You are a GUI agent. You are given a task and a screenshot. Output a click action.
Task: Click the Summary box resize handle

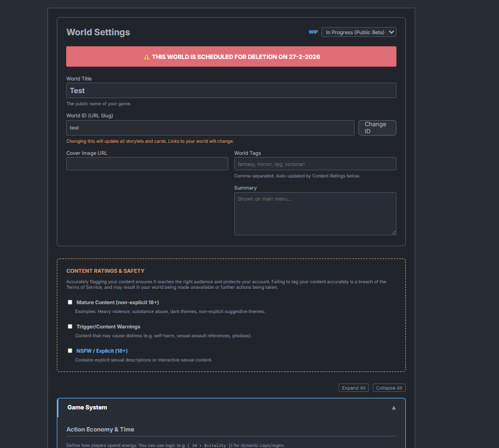pos(393,232)
